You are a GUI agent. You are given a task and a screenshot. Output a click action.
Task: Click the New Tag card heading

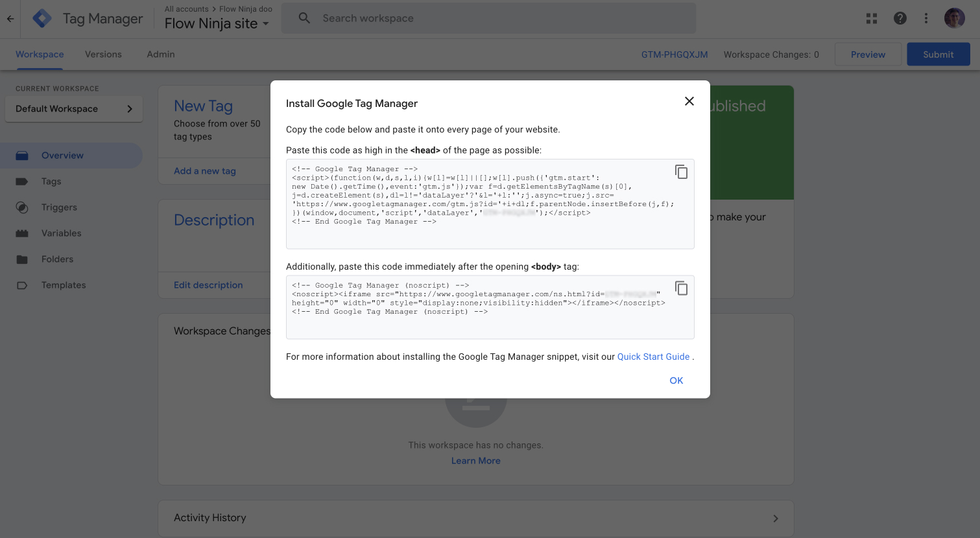[x=203, y=106]
